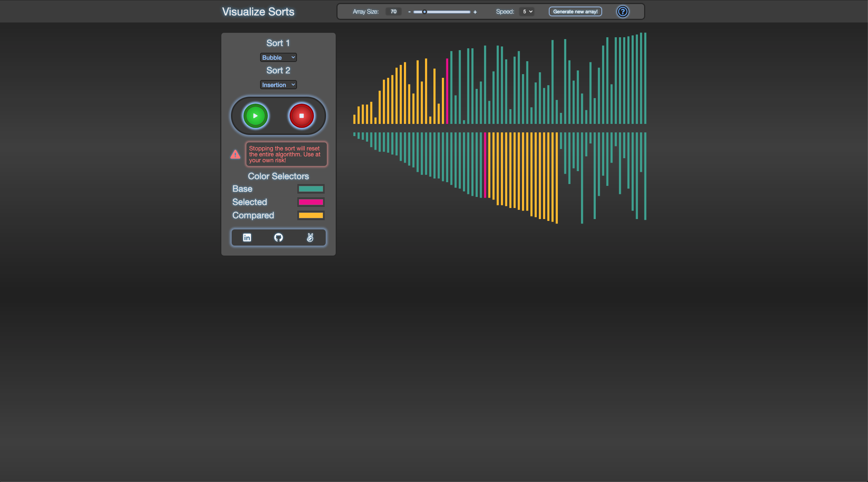Open the Sort 1 Bubble dropdown
The width and height of the screenshot is (868, 482).
pyautogui.click(x=278, y=58)
